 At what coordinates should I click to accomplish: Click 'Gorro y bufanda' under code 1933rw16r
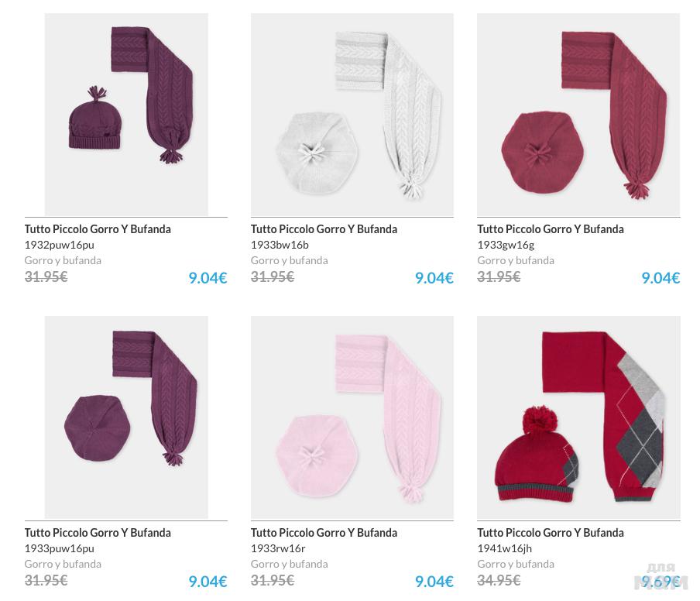pos(289,564)
